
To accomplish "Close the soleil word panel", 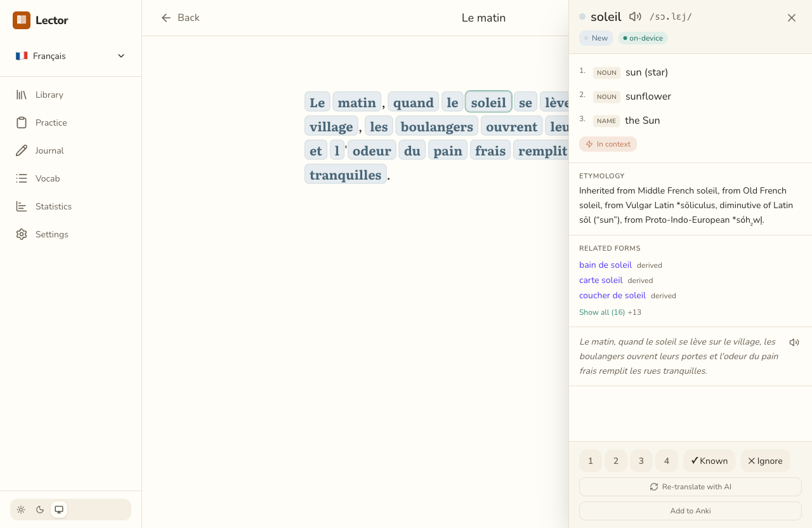I will click(792, 18).
